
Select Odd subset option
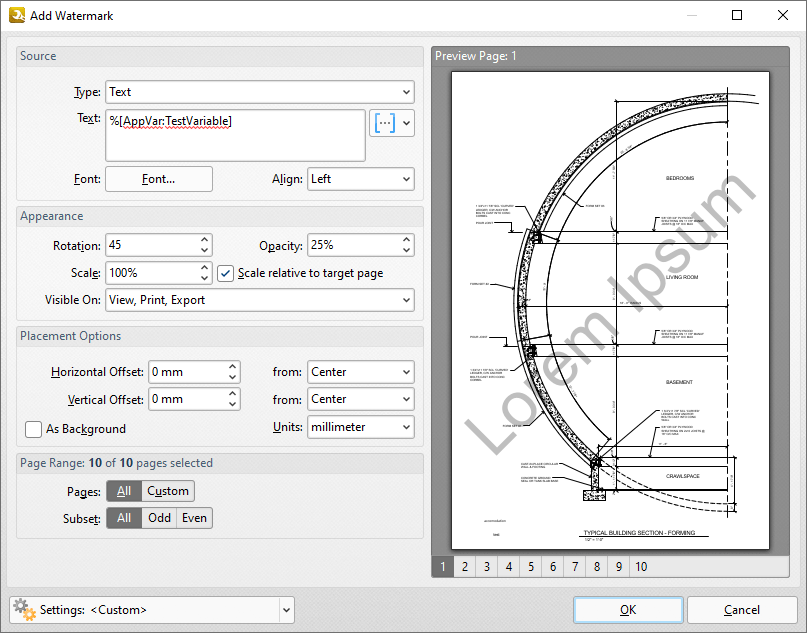click(160, 518)
